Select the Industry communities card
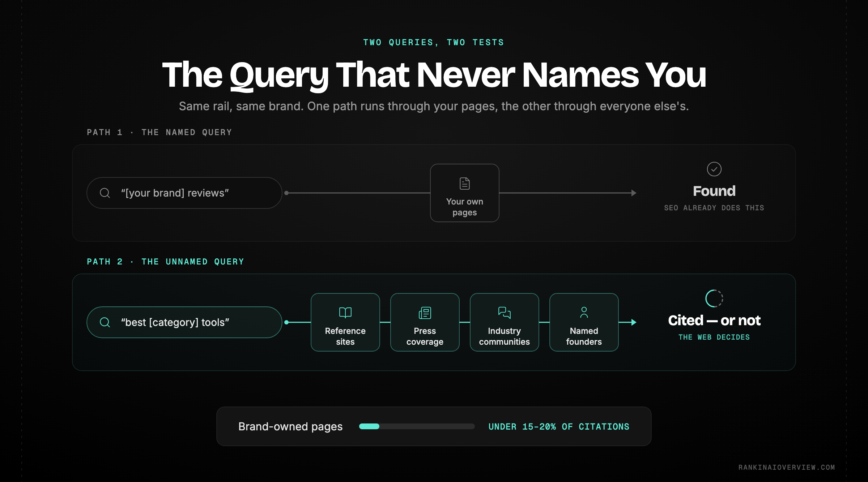The width and height of the screenshot is (868, 482). tap(505, 322)
